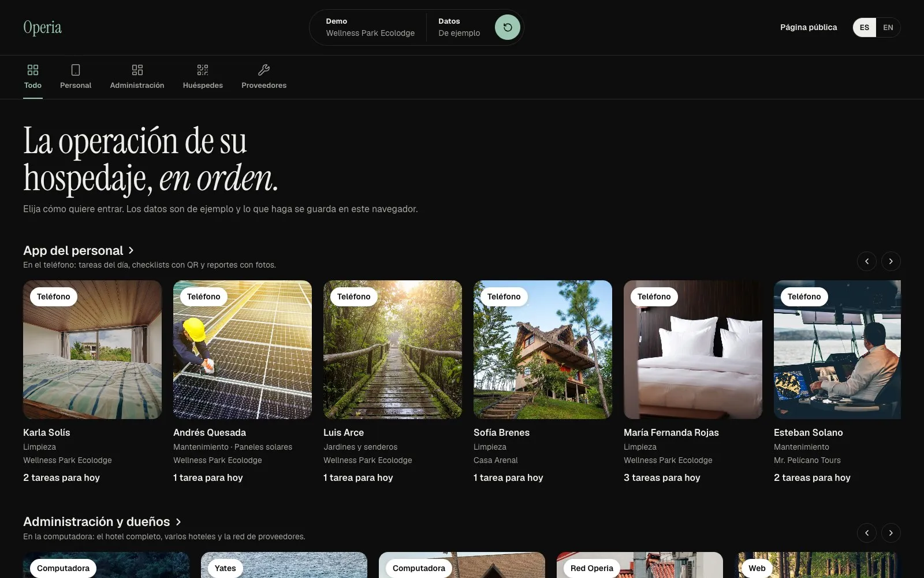Click the Proveedores wrench icon

pyautogui.click(x=264, y=70)
